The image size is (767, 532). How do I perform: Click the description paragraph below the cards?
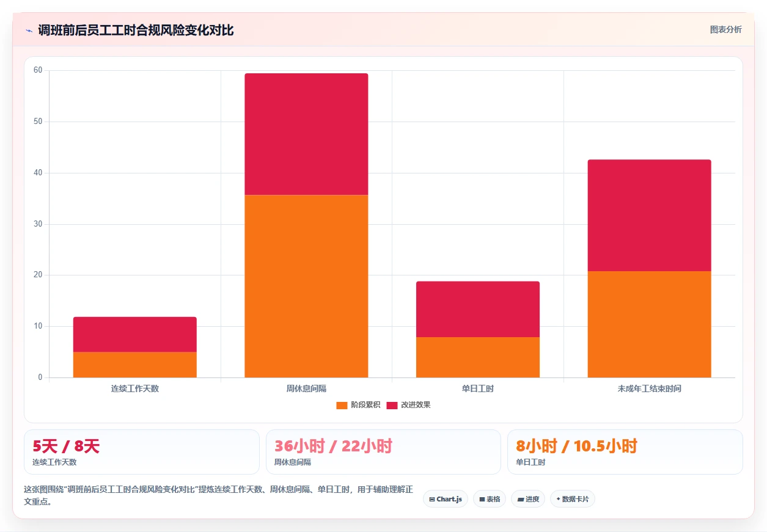(x=219, y=496)
